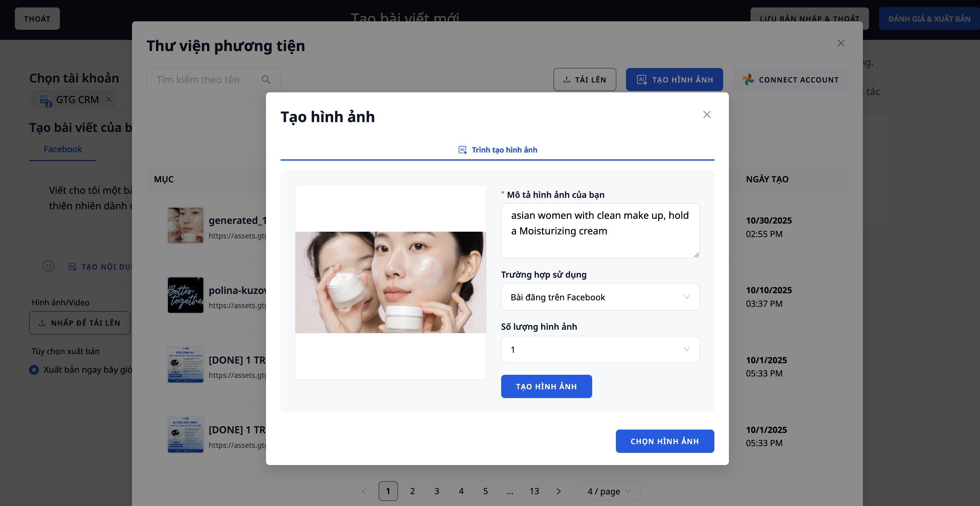The height and width of the screenshot is (506, 980).
Task: Click the search magnifier icon
Action: tap(266, 79)
